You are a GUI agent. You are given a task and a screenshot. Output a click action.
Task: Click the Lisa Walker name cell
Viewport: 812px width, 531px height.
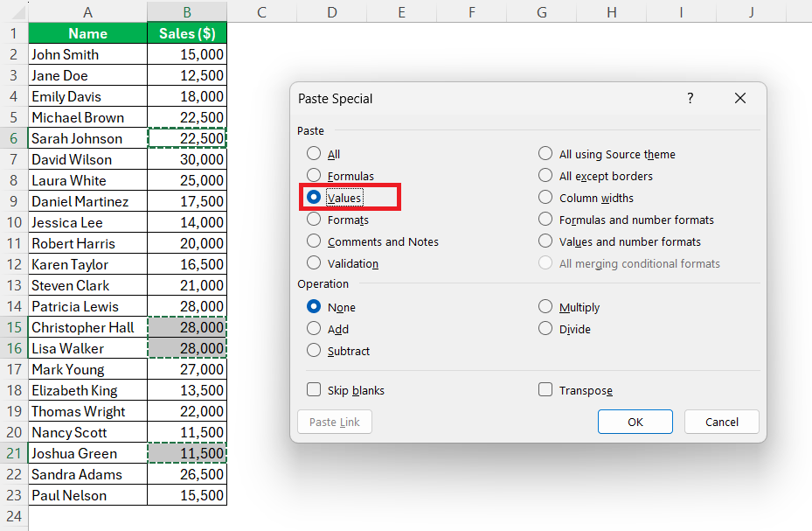tap(87, 348)
